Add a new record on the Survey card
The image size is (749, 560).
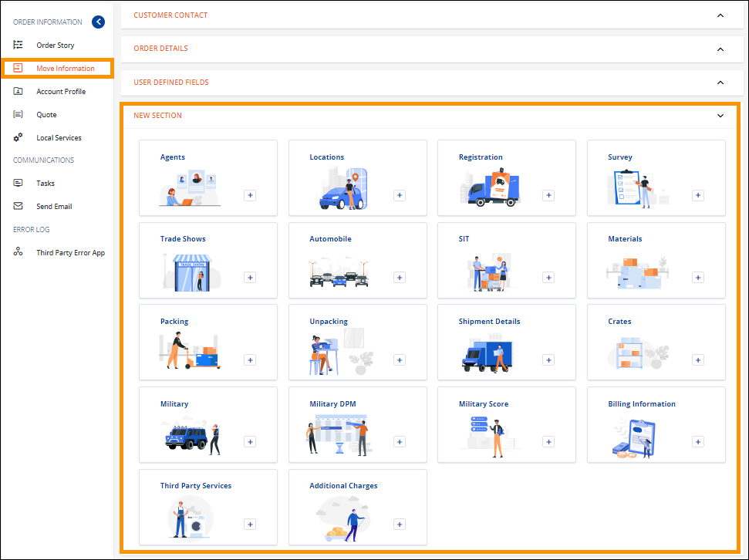click(x=698, y=195)
